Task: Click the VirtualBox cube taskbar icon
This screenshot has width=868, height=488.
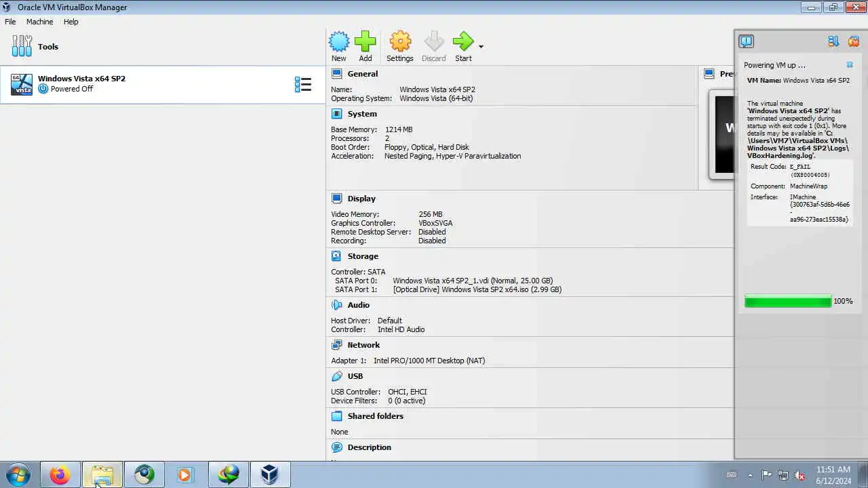Action: click(270, 475)
